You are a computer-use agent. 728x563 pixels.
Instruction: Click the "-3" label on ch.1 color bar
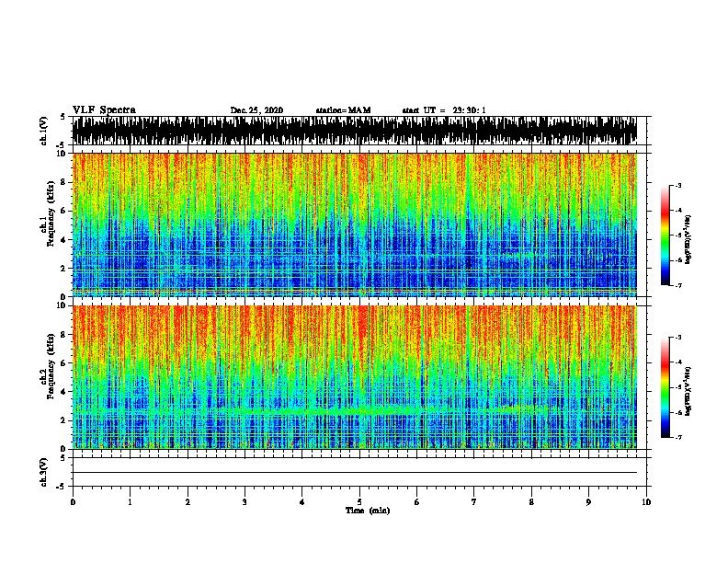point(677,185)
